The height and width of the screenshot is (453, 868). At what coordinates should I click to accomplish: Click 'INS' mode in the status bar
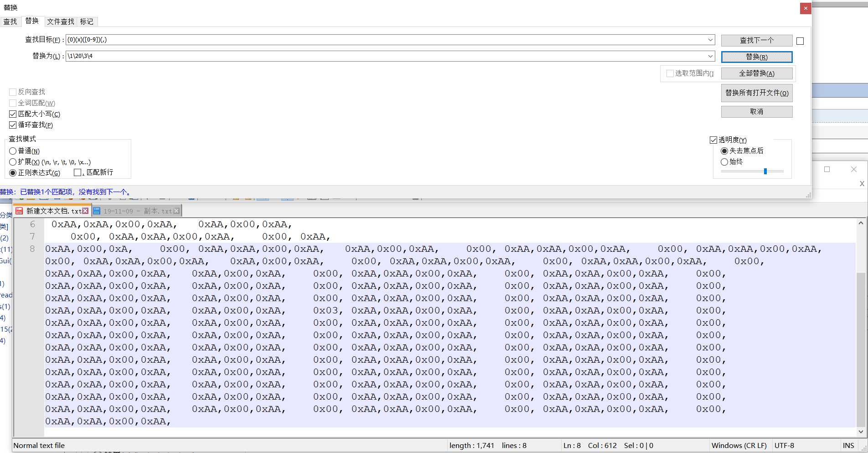tap(848, 446)
